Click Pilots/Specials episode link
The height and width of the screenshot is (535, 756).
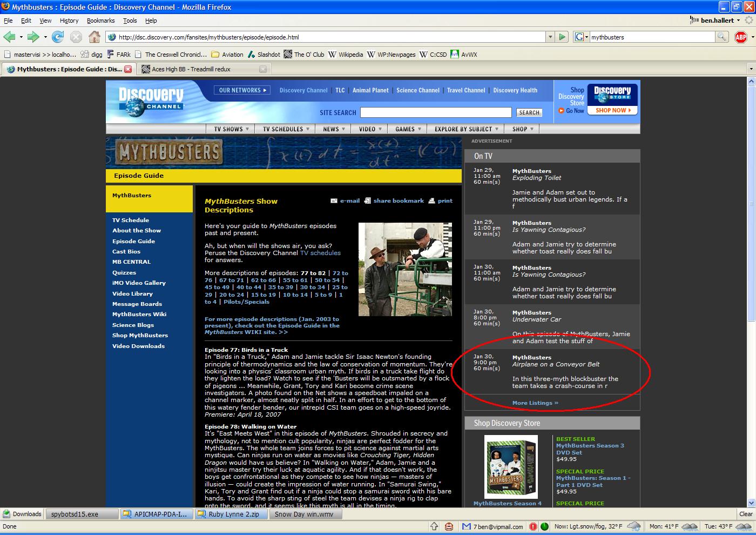(246, 302)
